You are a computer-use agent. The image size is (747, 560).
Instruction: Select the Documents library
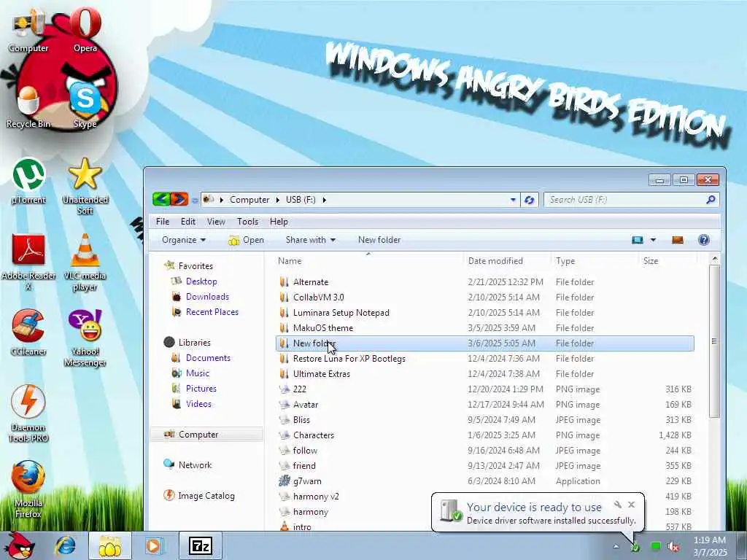click(x=201, y=357)
